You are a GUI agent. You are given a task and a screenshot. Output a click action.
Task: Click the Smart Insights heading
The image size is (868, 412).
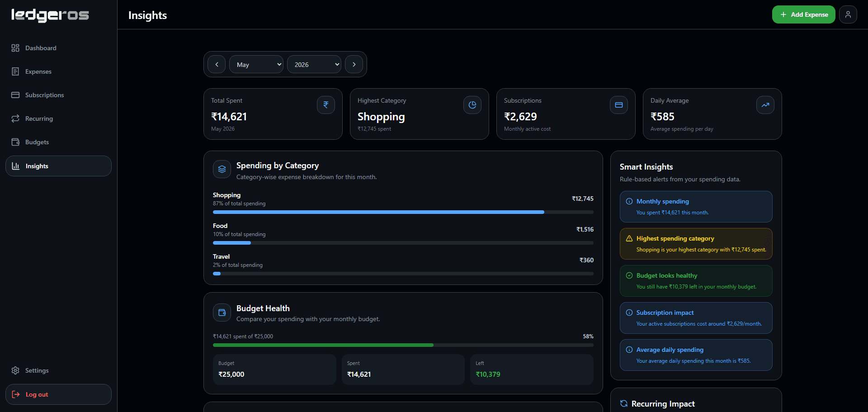tap(646, 167)
